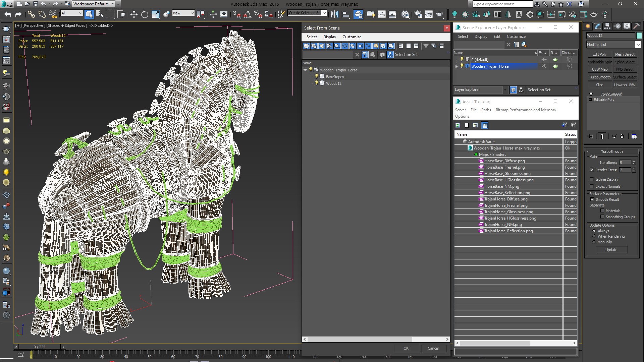The height and width of the screenshot is (362, 644).
Task: Click the search binoculars icon
Action: point(537,4)
